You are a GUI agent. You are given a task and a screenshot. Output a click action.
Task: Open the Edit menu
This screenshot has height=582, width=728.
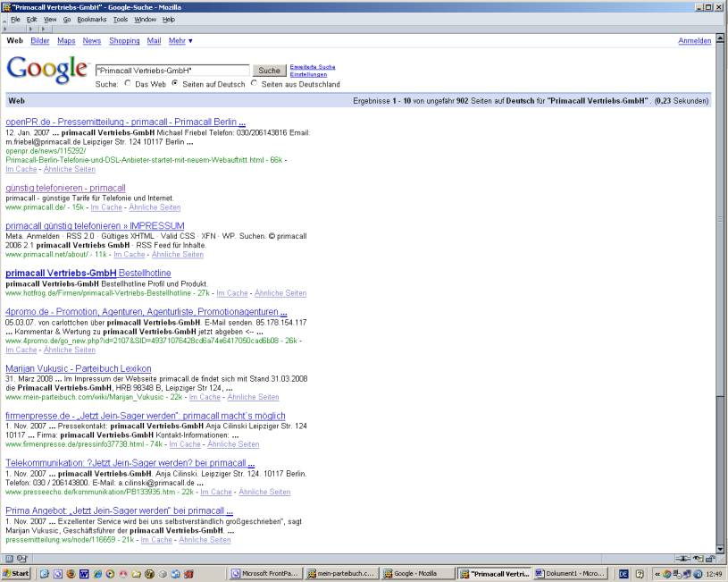(31, 20)
